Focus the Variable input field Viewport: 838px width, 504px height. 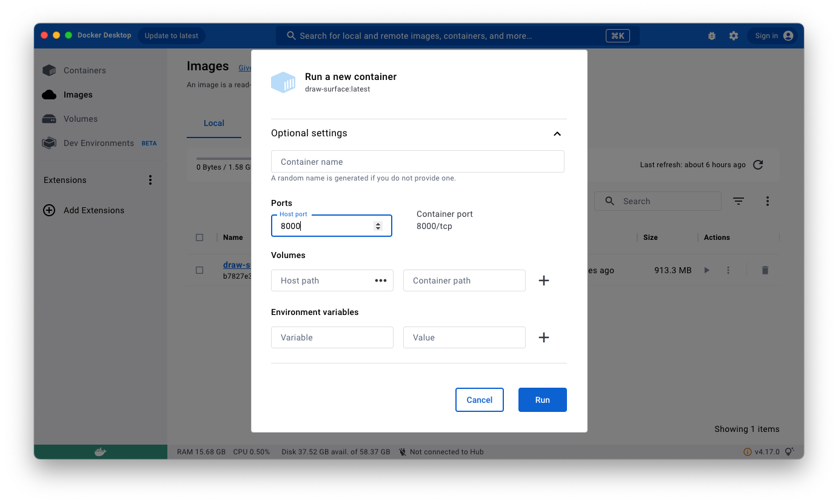tap(332, 337)
